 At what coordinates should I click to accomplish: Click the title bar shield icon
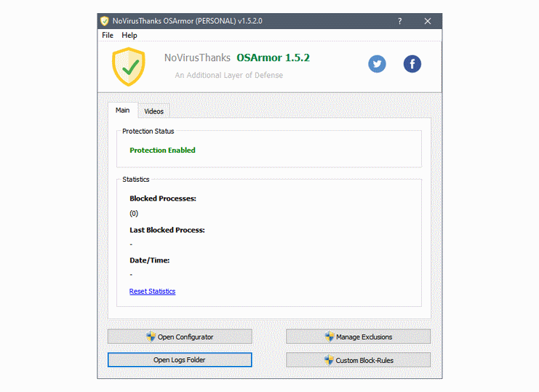pyautogui.click(x=105, y=21)
